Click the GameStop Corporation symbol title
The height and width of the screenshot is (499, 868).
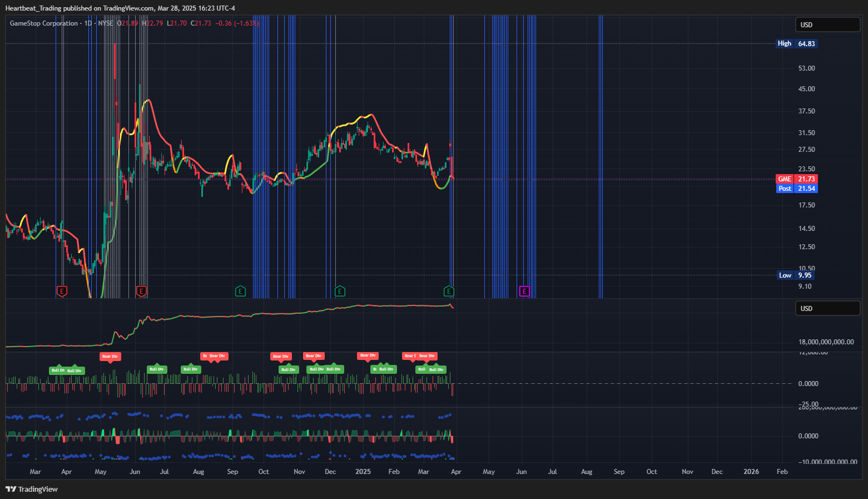pyautogui.click(x=44, y=23)
